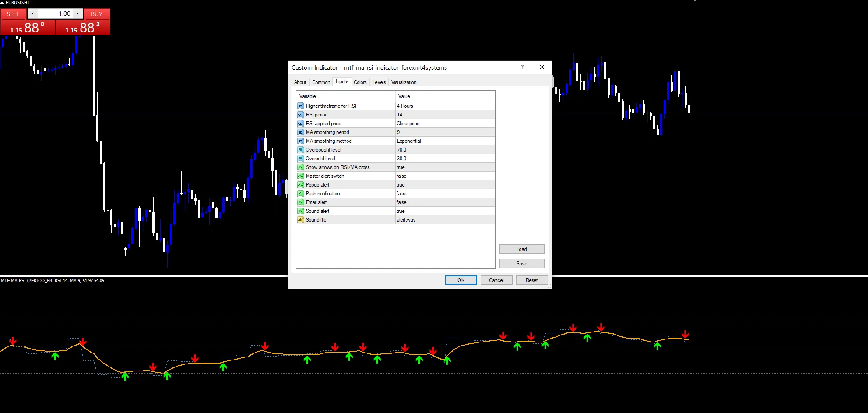The height and width of the screenshot is (413, 868).
Task: Click the BUY button on chart
Action: 97,14
